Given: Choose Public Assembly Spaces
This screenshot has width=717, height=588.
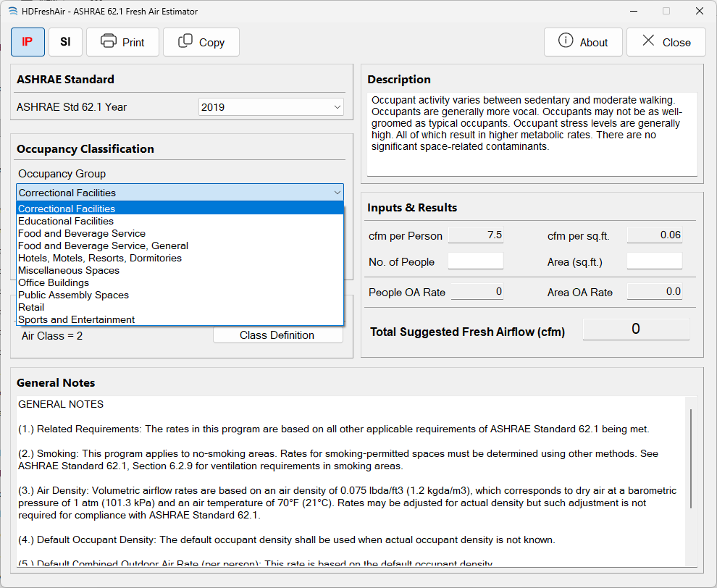Looking at the screenshot, I should [180, 295].
